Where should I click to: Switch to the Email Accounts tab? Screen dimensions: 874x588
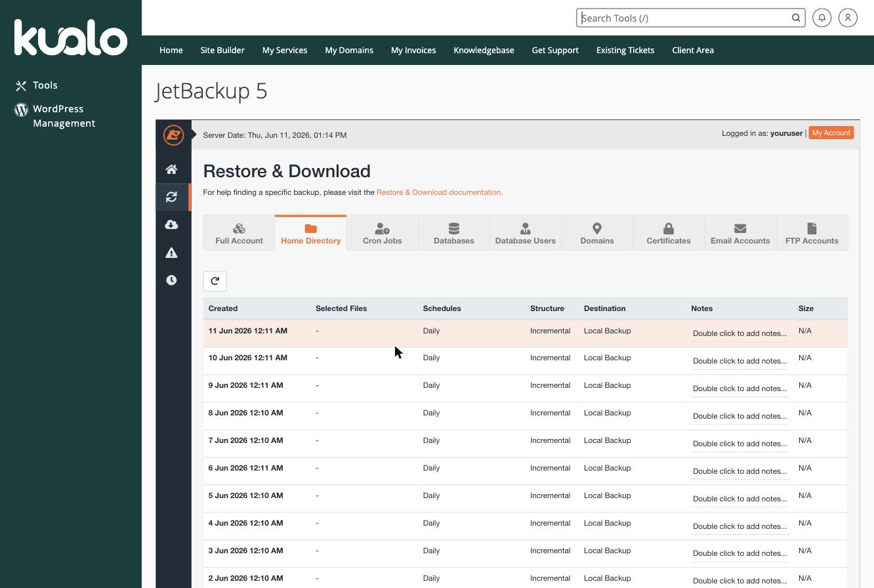pos(740,233)
